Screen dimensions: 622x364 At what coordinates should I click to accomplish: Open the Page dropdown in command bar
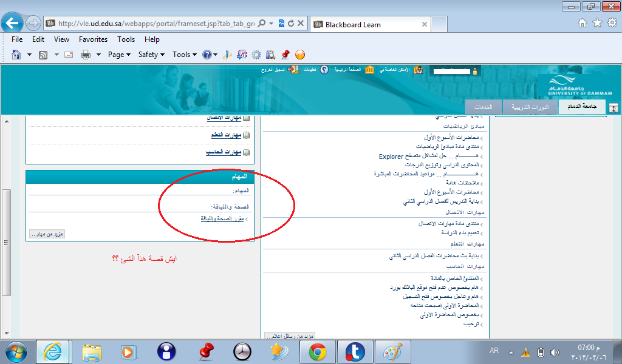119,55
